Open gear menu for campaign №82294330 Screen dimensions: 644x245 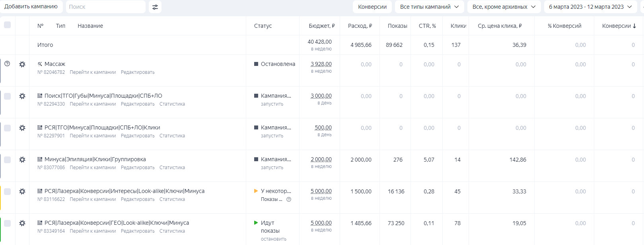click(22, 96)
